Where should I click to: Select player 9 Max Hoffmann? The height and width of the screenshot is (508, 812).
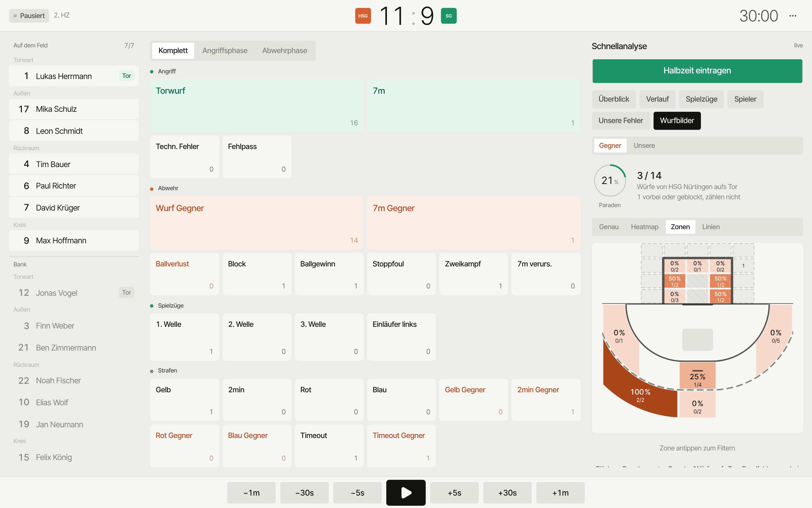[74, 240]
